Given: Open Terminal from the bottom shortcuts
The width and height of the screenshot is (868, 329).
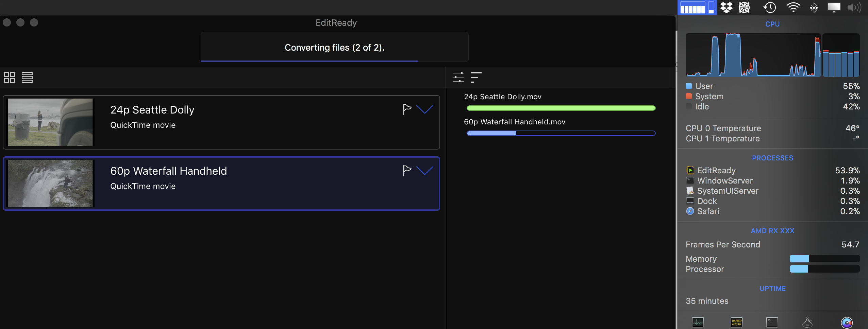Looking at the screenshot, I should pyautogui.click(x=772, y=322).
